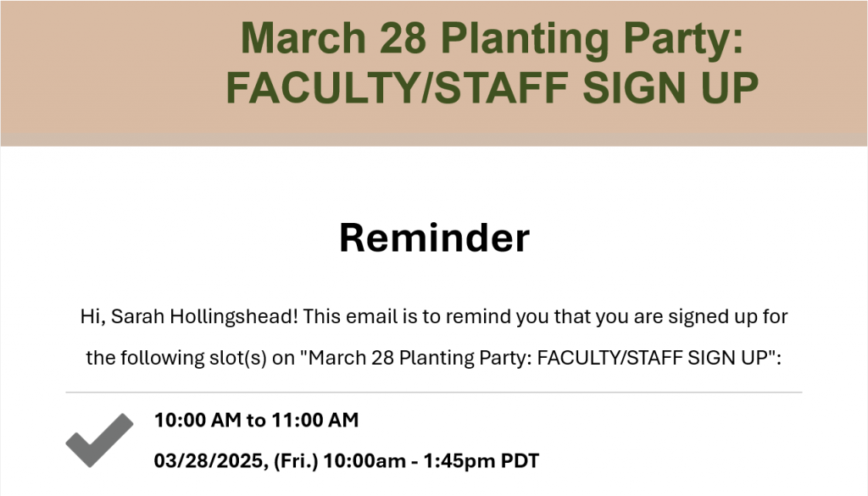Select the "10:00 AM to 11:00 AM" slot time
This screenshot has height=496, width=868.
[256, 421]
